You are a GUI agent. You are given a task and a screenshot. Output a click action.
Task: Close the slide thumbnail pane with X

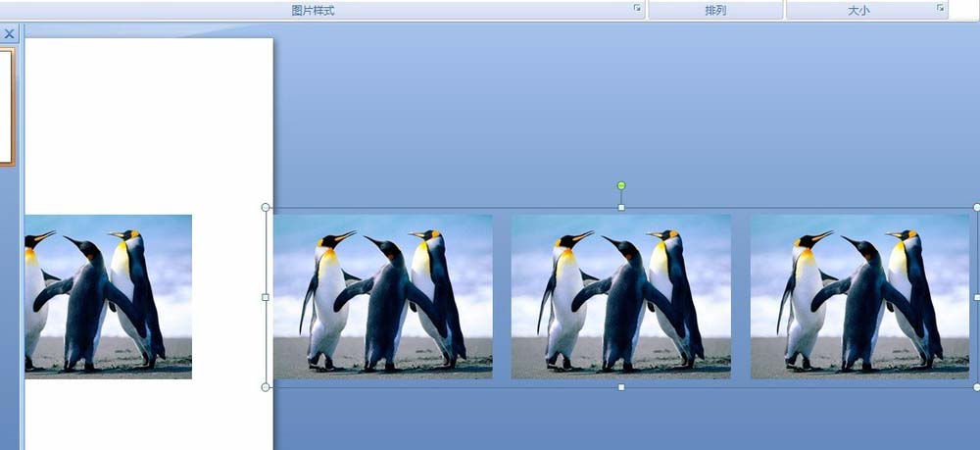tap(10, 33)
